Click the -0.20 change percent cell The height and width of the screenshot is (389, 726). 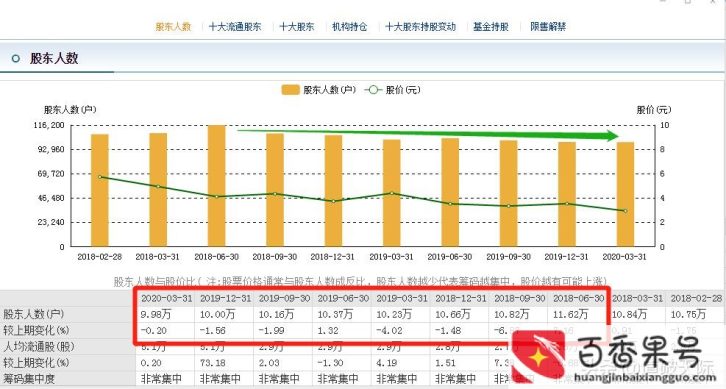(154, 331)
